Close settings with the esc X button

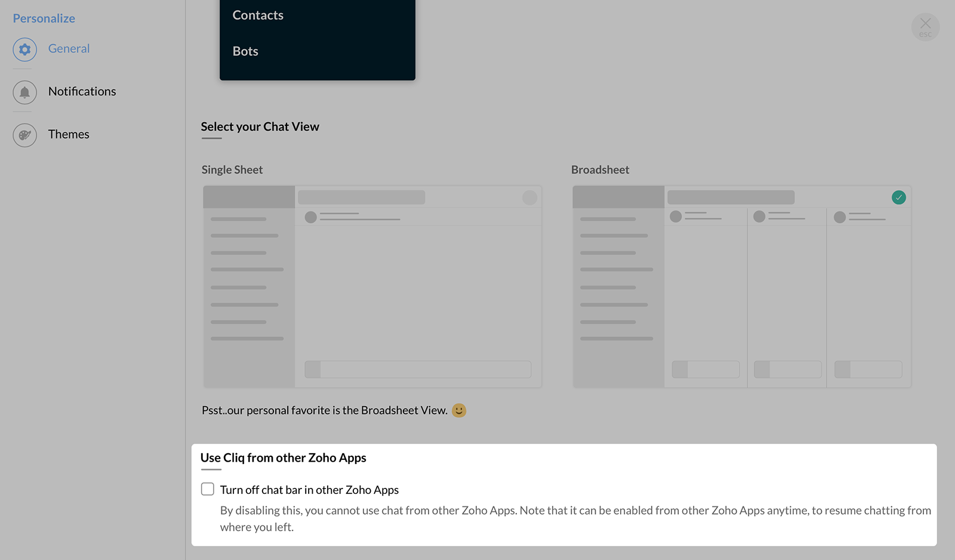tap(925, 26)
